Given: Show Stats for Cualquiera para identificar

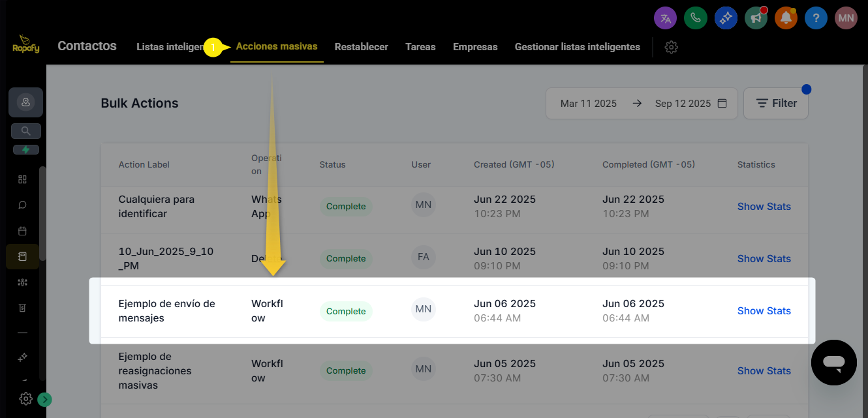Looking at the screenshot, I should (764, 207).
